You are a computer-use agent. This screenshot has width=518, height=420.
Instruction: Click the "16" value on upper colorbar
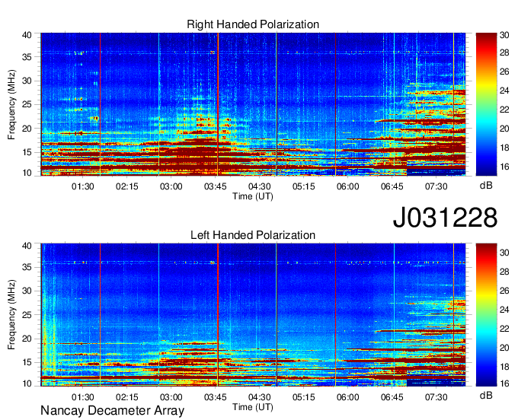click(x=504, y=167)
